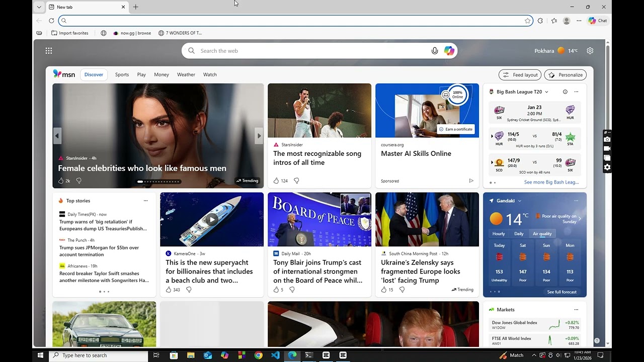Go to the previous carousel slide
Viewport: 644px width, 362px height.
(x=57, y=136)
